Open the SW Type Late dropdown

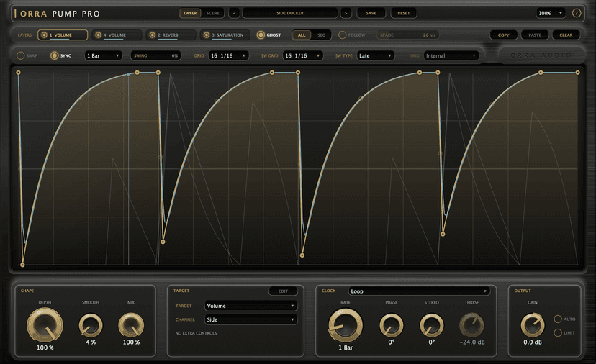375,55
